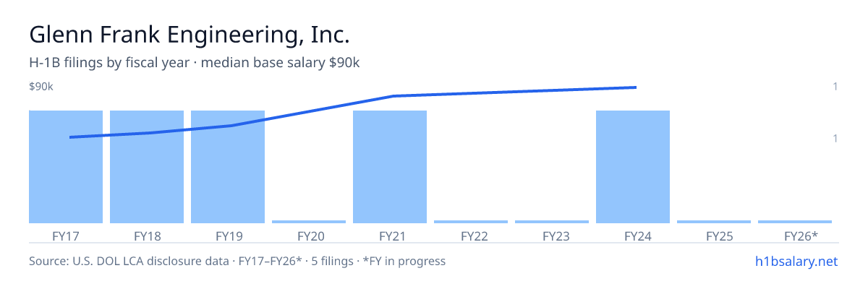Viewport: 868px width, 289px height.
Task: Select the small FY20 bar
Action: pyautogui.click(x=309, y=222)
